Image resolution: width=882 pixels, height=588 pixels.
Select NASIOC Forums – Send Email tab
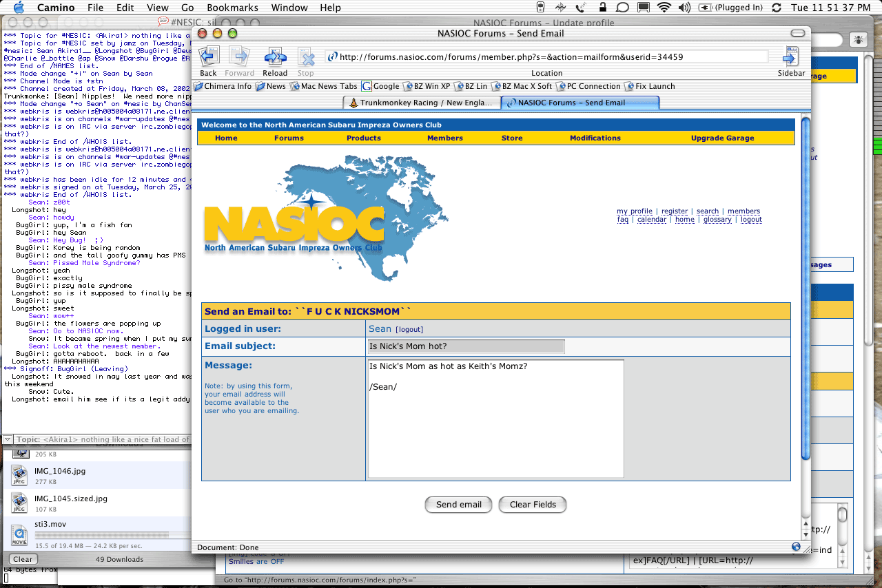(x=580, y=103)
